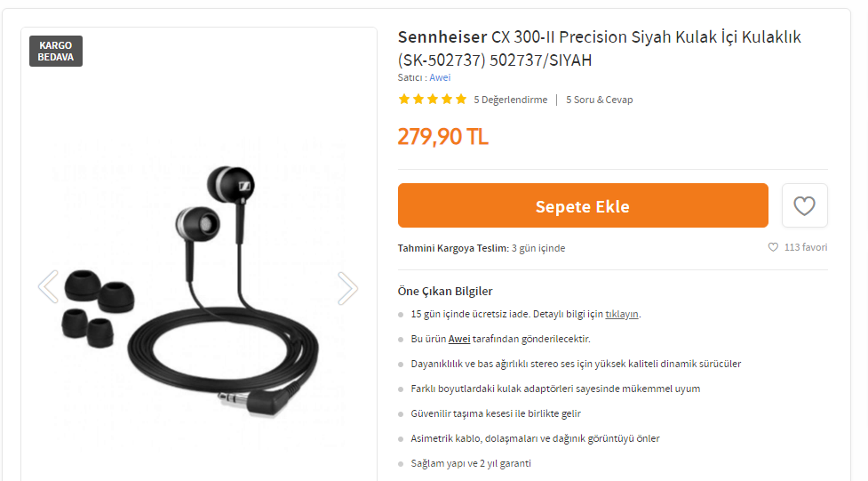Click the 279,90 TL price

(442, 136)
